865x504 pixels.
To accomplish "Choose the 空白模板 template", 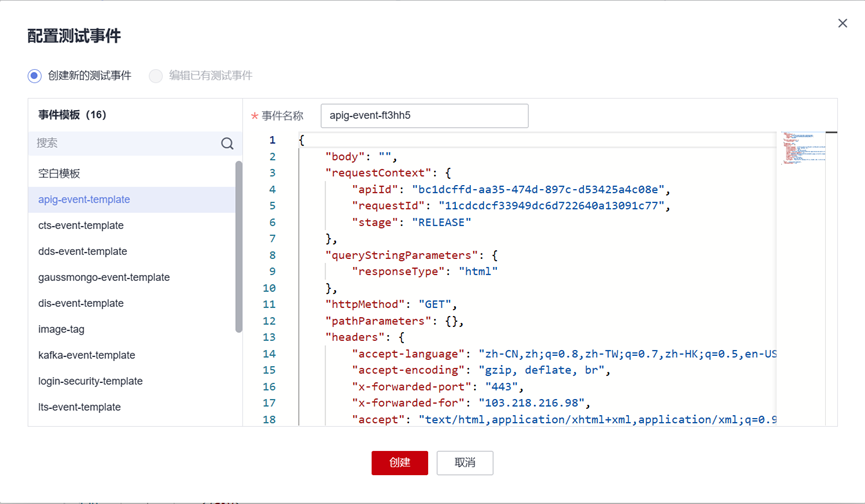I will [x=59, y=173].
